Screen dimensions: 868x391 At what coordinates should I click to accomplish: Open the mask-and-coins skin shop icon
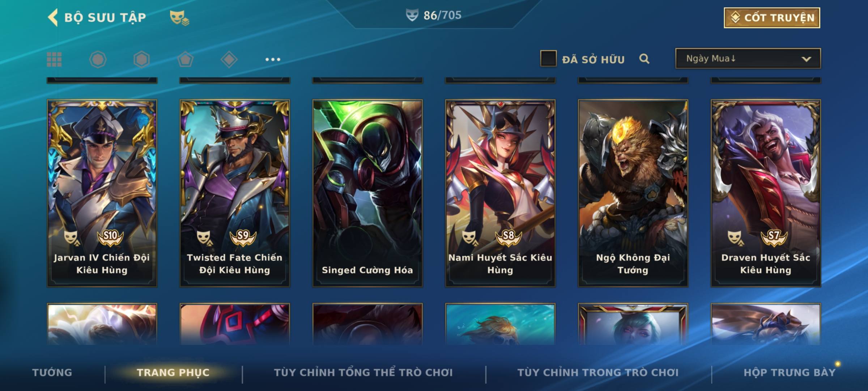[x=179, y=18]
